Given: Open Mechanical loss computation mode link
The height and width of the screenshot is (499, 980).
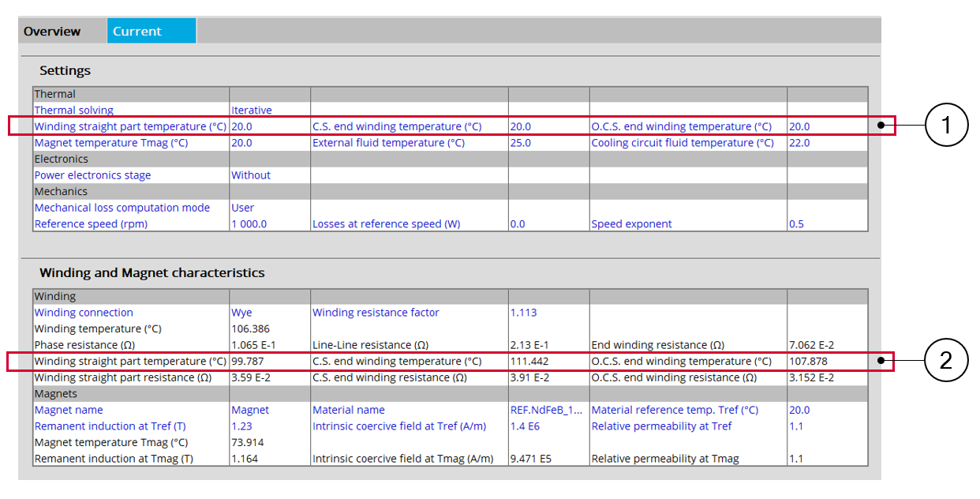Looking at the screenshot, I should [122, 208].
